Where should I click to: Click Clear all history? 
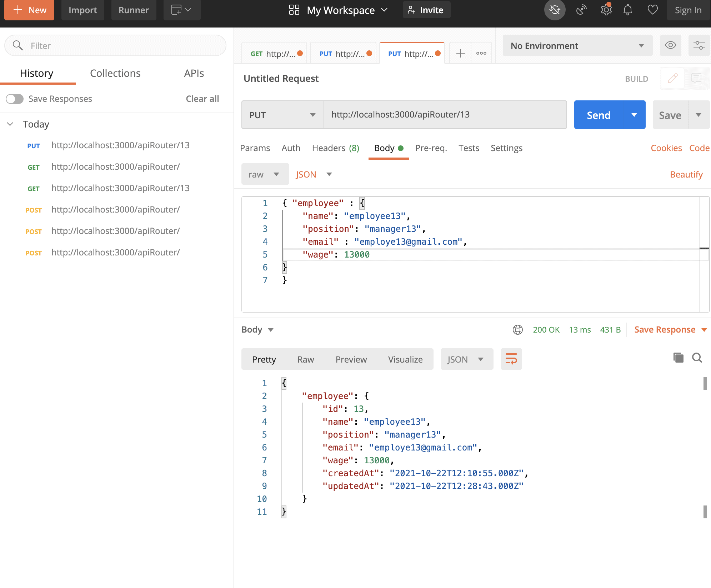point(202,99)
